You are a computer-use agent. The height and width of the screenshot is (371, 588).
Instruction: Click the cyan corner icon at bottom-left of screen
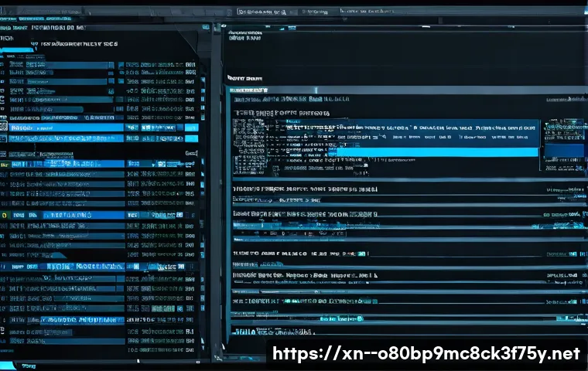(6, 363)
